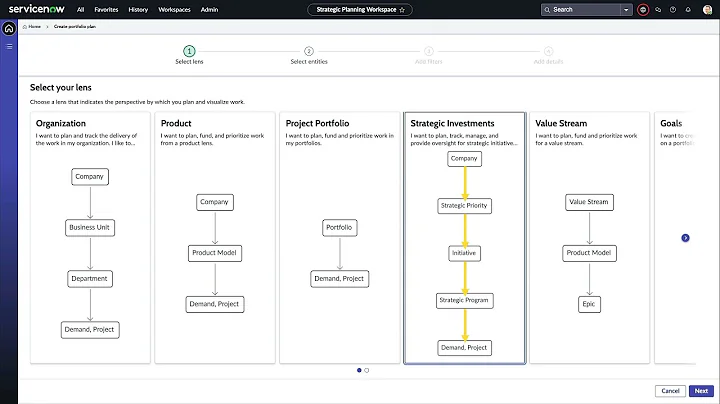Select the second carousel page dot
720x404 pixels.
click(367, 370)
